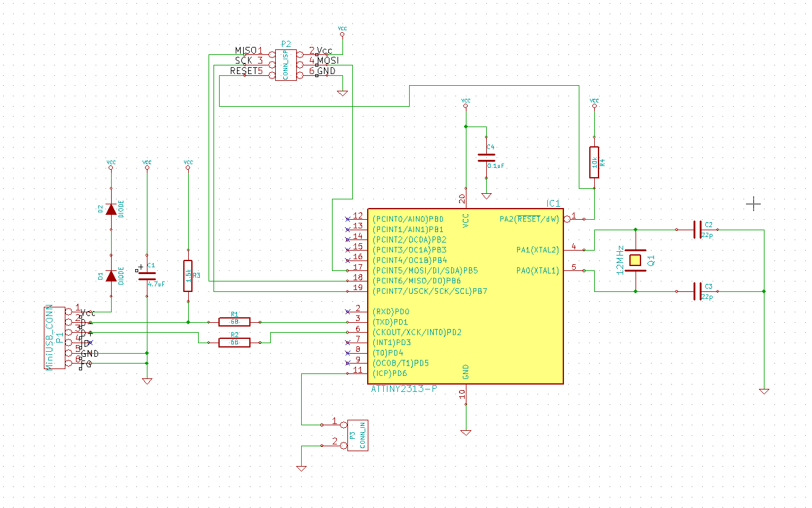812x508 pixels.
Task: Click the PA2(RESET/dW) pin label
Action: pyautogui.click(x=529, y=219)
